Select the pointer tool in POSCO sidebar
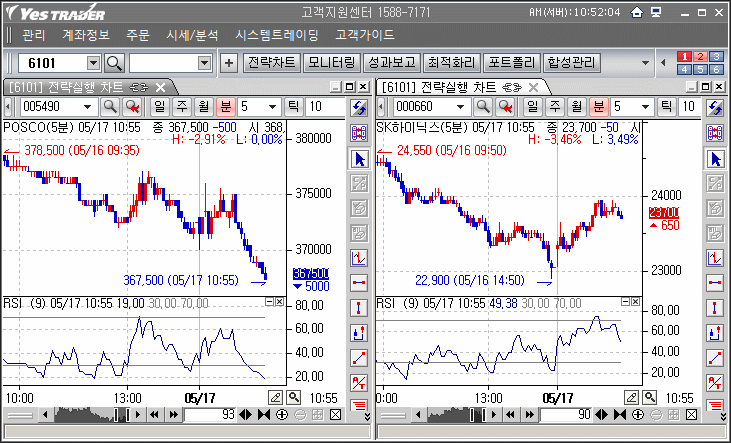This screenshot has width=731, height=443. (x=359, y=159)
